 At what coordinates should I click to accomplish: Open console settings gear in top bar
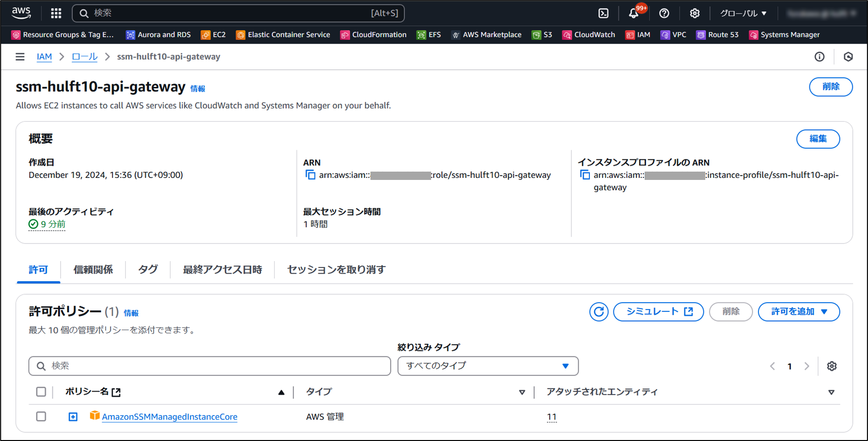(x=694, y=13)
